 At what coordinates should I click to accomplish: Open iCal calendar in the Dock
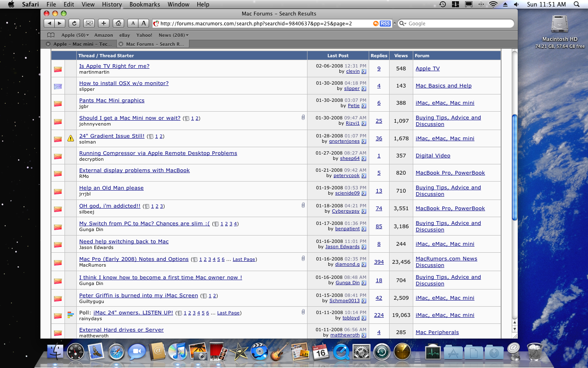click(321, 351)
